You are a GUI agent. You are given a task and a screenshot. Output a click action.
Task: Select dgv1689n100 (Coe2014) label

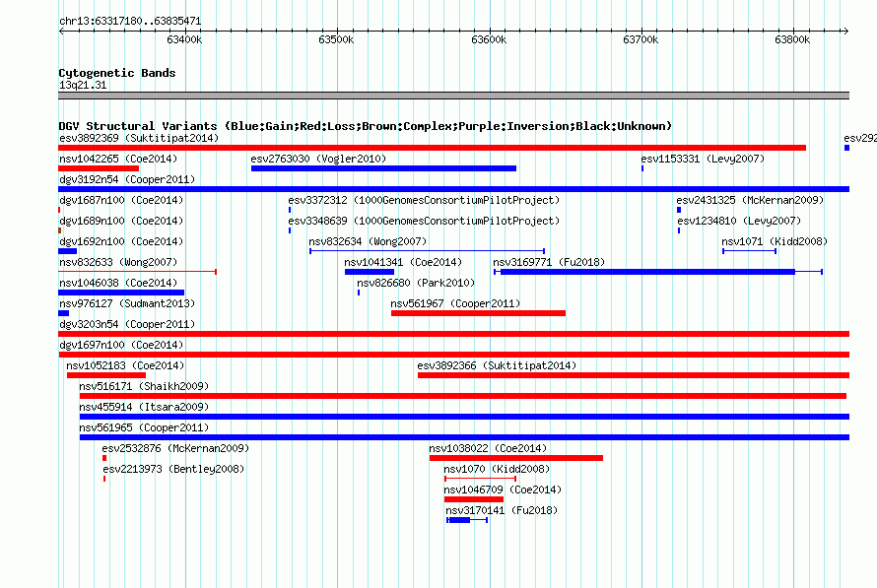[121, 221]
